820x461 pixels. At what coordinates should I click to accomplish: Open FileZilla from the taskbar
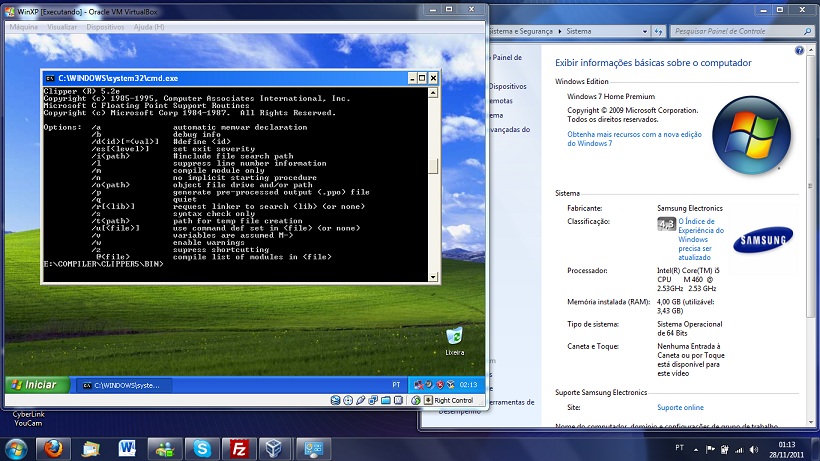pyautogui.click(x=239, y=448)
